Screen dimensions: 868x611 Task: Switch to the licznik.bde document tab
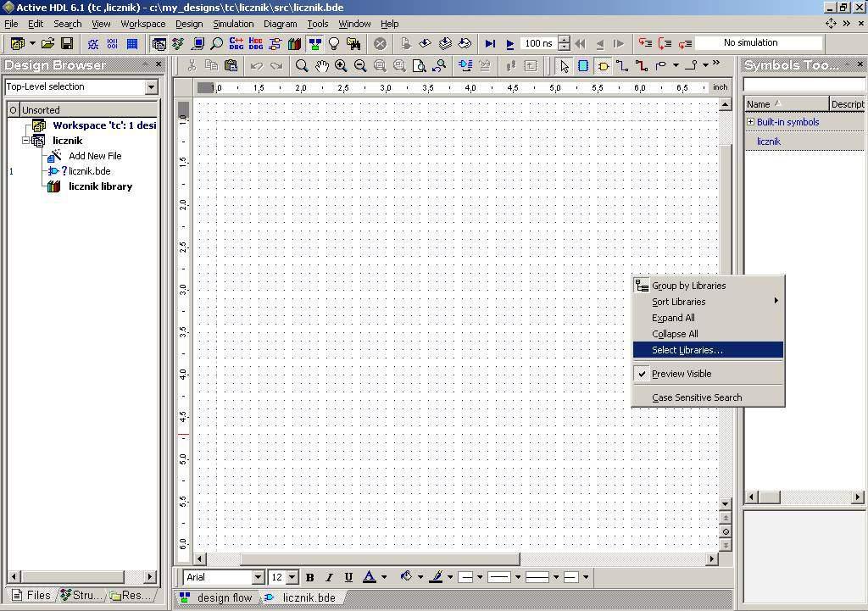[x=301, y=597]
